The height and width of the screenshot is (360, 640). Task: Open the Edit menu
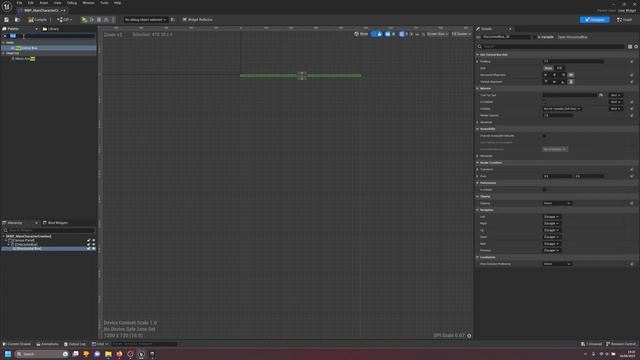[x=31, y=3]
